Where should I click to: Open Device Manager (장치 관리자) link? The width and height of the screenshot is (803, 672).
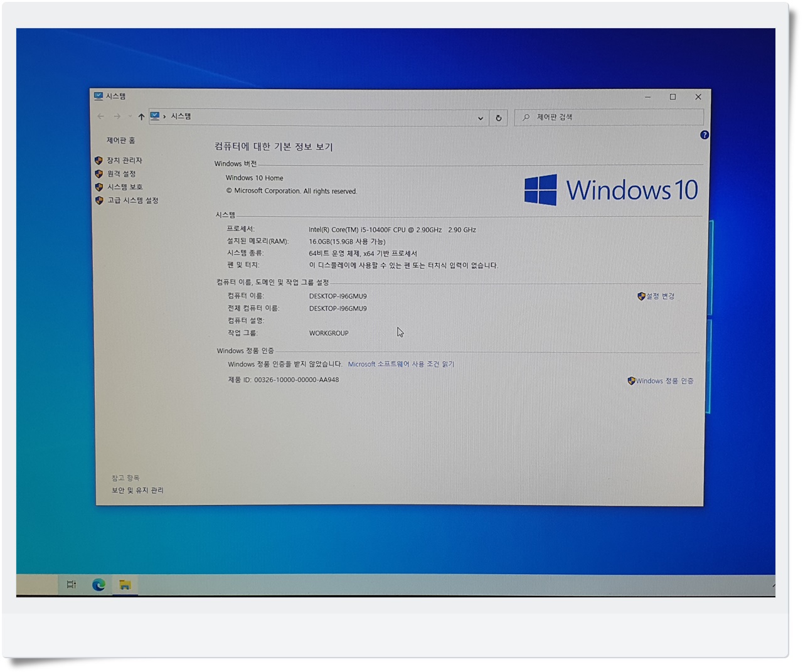[124, 161]
